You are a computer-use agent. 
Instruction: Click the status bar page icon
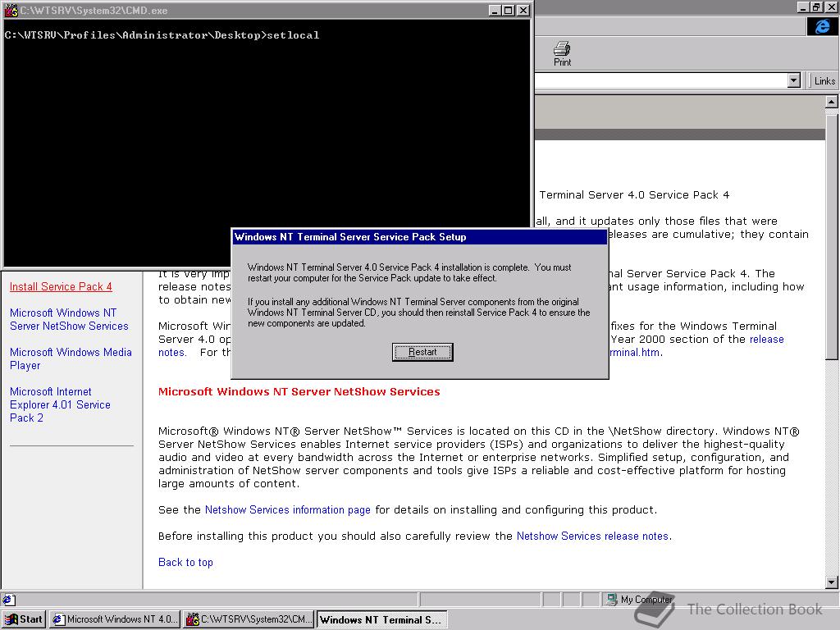8,600
